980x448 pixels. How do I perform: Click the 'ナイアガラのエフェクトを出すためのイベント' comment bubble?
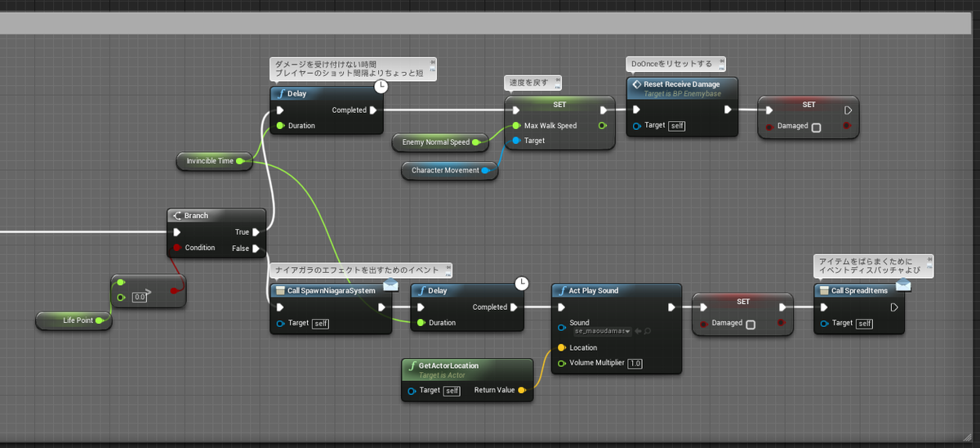[x=362, y=269]
